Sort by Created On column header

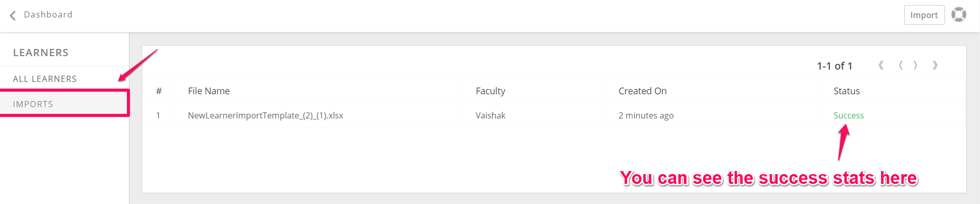tap(643, 91)
